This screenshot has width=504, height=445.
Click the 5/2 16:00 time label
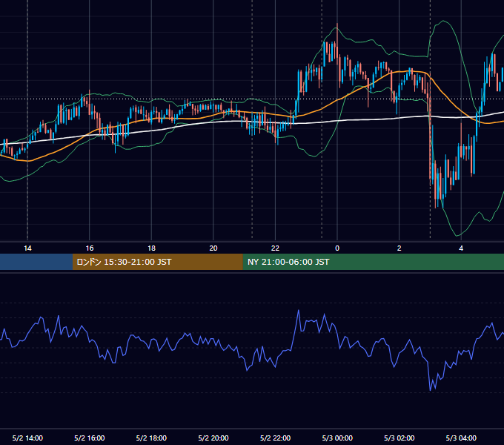click(x=90, y=438)
